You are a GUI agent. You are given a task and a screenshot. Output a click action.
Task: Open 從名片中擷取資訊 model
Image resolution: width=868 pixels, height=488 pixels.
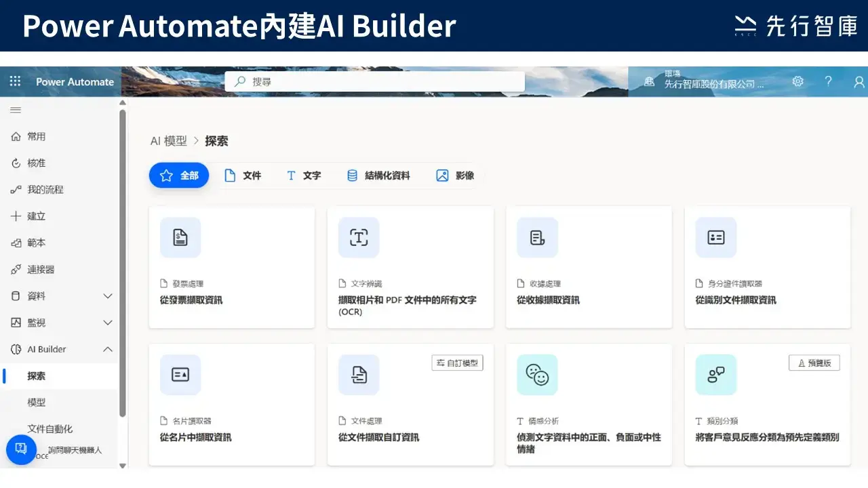pyautogui.click(x=196, y=438)
